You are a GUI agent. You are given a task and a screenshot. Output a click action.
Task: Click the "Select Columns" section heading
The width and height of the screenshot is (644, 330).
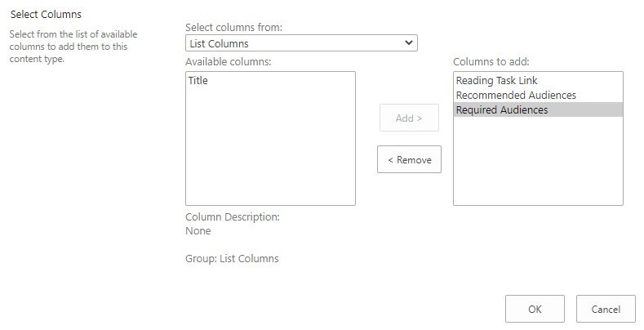tap(46, 15)
